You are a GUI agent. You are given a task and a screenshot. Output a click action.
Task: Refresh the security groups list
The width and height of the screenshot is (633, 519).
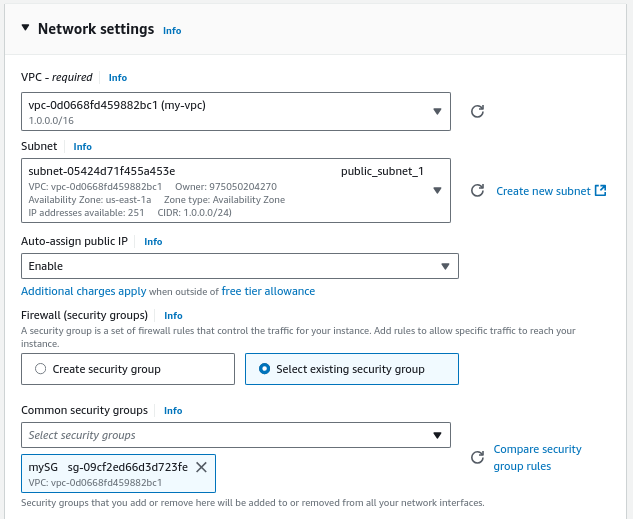pos(477,457)
